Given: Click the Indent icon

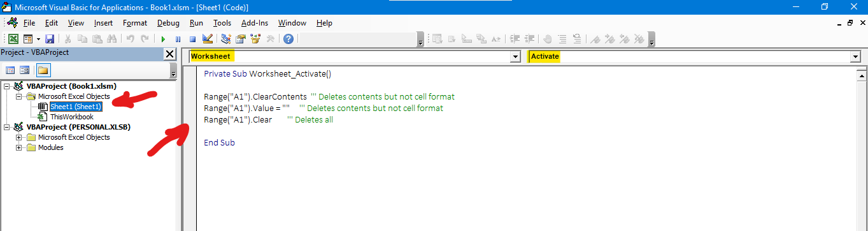Looking at the screenshot, I should point(515,39).
